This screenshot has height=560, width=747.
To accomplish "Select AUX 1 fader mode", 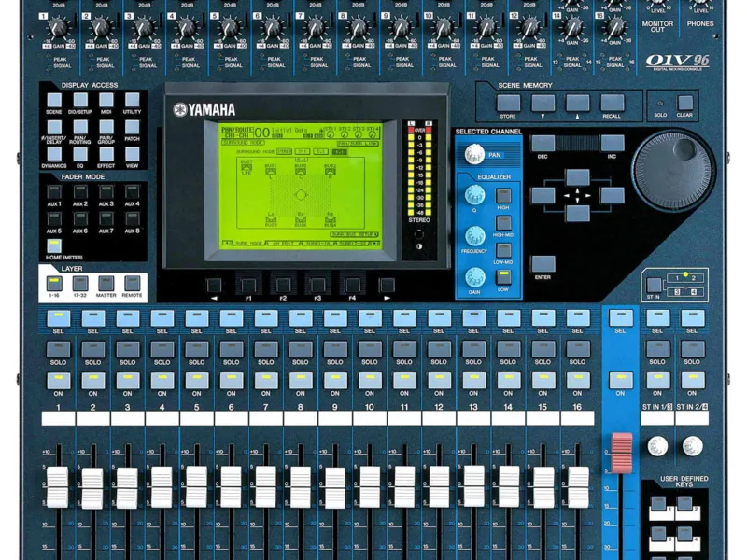I will click(x=54, y=191).
